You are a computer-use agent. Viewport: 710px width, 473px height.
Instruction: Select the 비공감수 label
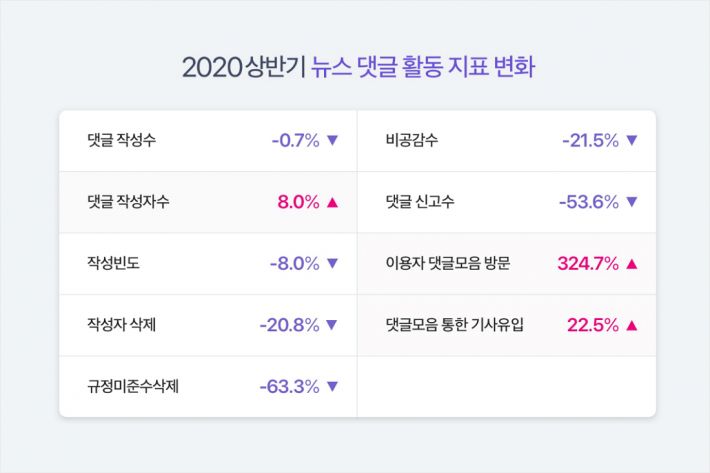pyautogui.click(x=411, y=141)
